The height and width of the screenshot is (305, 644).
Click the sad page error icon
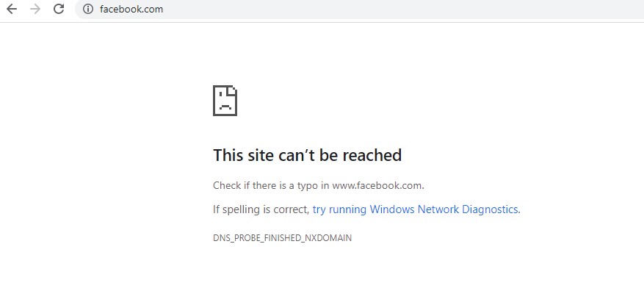[225, 101]
